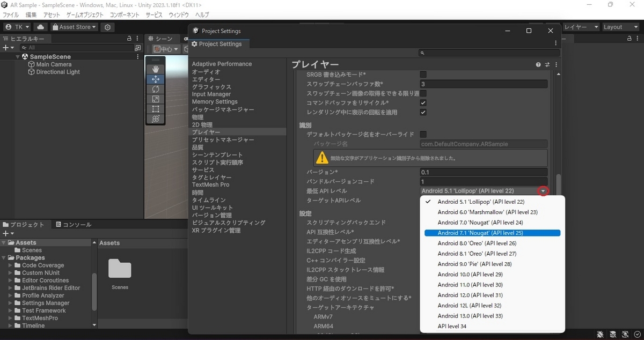Open Hierarchy plus create dropdown
Viewport: 644px width, 340px height.
pos(8,48)
